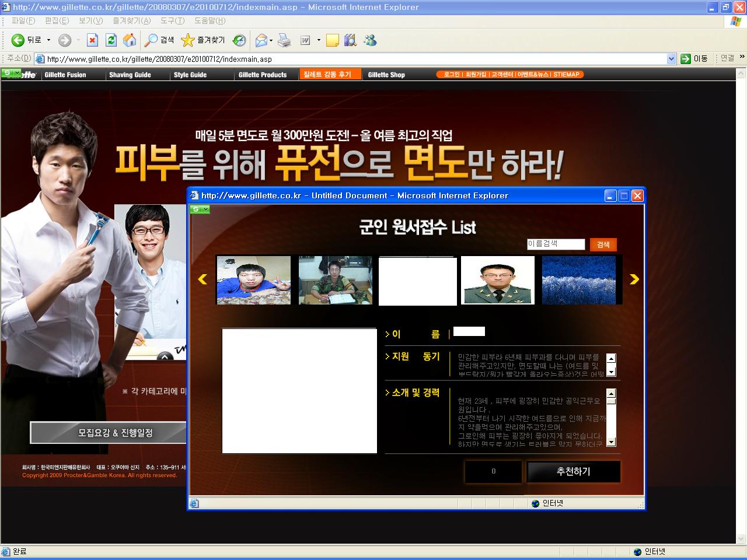
Task: Open the 파일(F) menu
Action: (x=23, y=21)
